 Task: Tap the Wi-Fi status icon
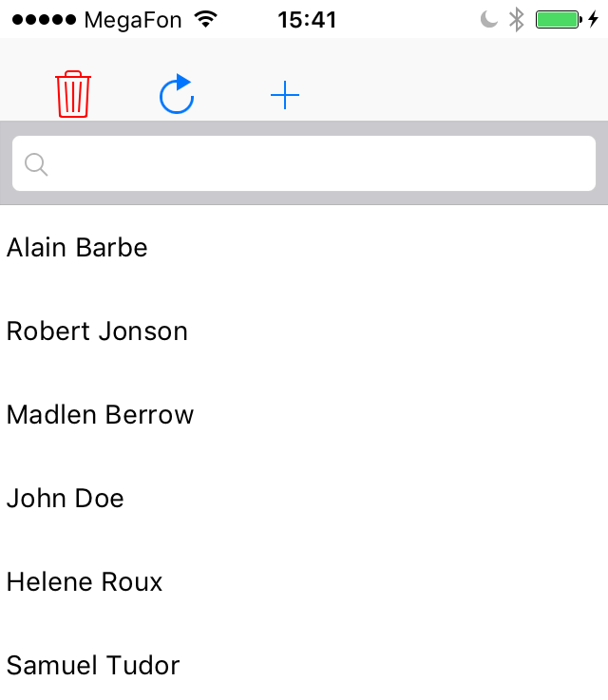(x=206, y=19)
